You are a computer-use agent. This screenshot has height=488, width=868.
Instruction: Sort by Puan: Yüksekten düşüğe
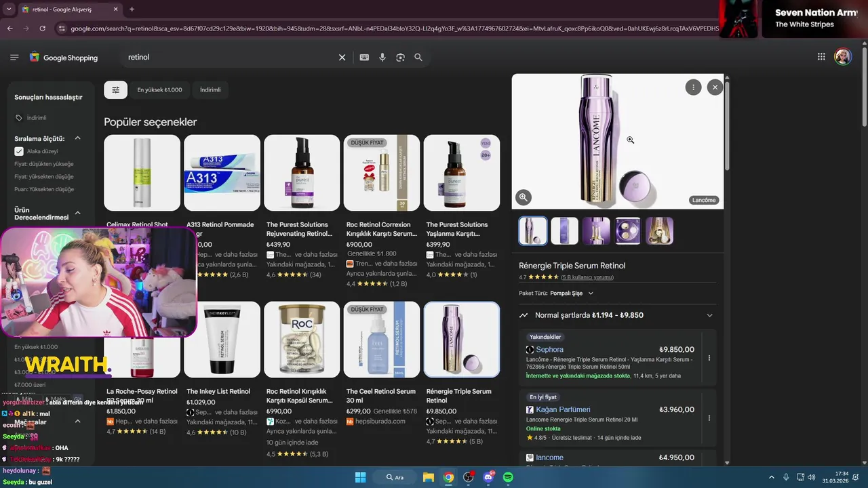tap(44, 189)
